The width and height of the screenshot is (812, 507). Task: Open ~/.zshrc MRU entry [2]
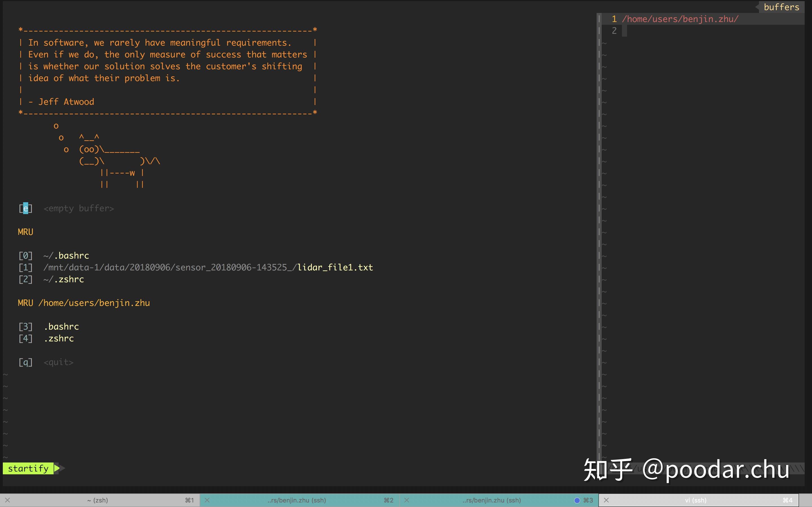(x=64, y=279)
